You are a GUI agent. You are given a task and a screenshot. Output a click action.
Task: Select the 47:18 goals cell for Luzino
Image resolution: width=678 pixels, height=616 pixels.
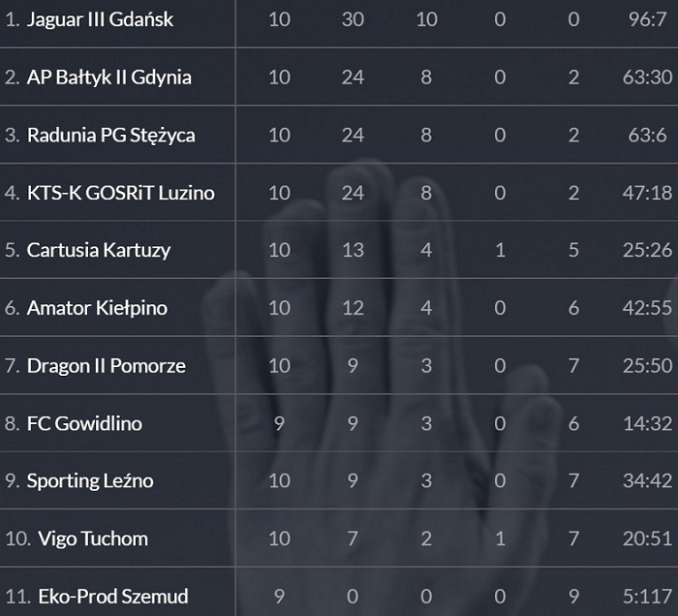[647, 193]
